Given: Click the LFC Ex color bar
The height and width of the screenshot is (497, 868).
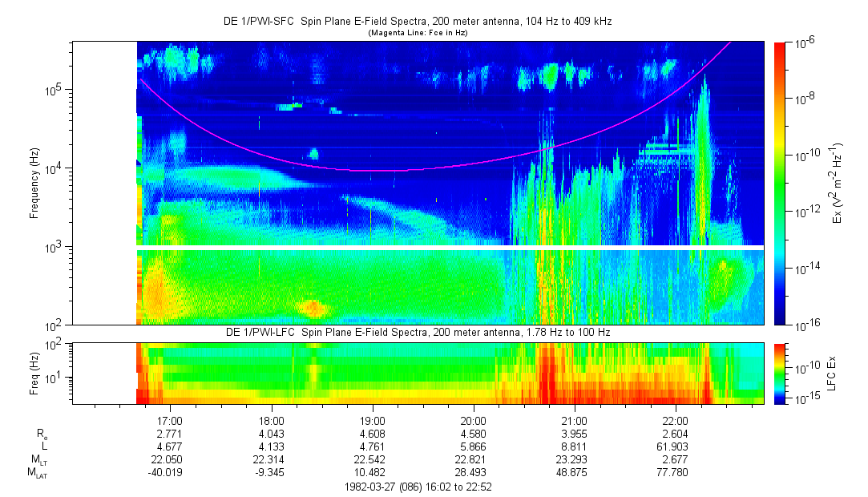Looking at the screenshot, I should pyautogui.click(x=779, y=374).
